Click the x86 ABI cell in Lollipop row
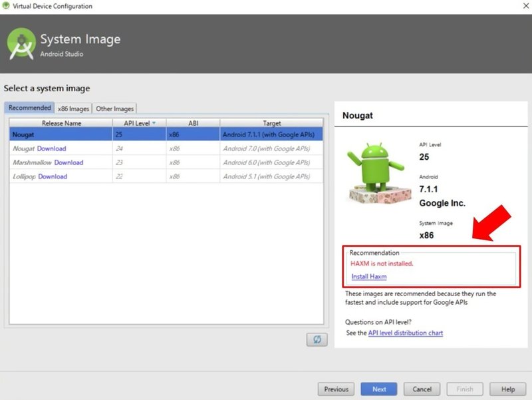532x400 pixels. click(193, 176)
